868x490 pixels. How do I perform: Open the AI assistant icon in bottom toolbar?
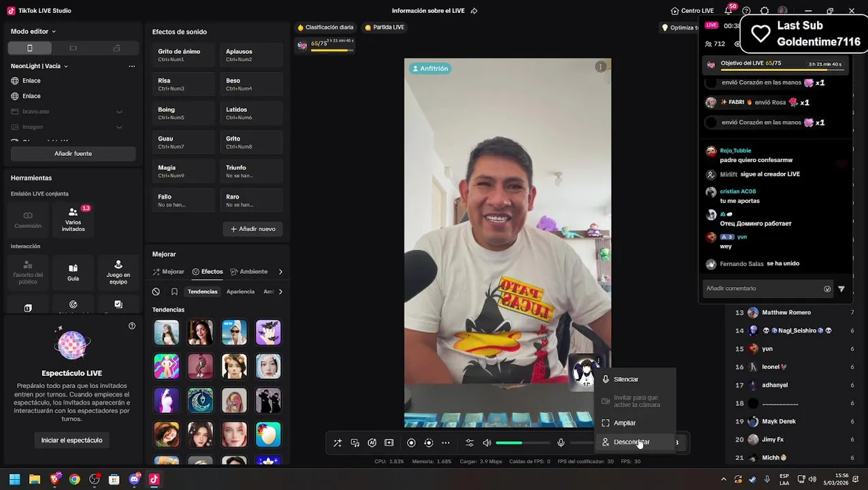click(372, 442)
